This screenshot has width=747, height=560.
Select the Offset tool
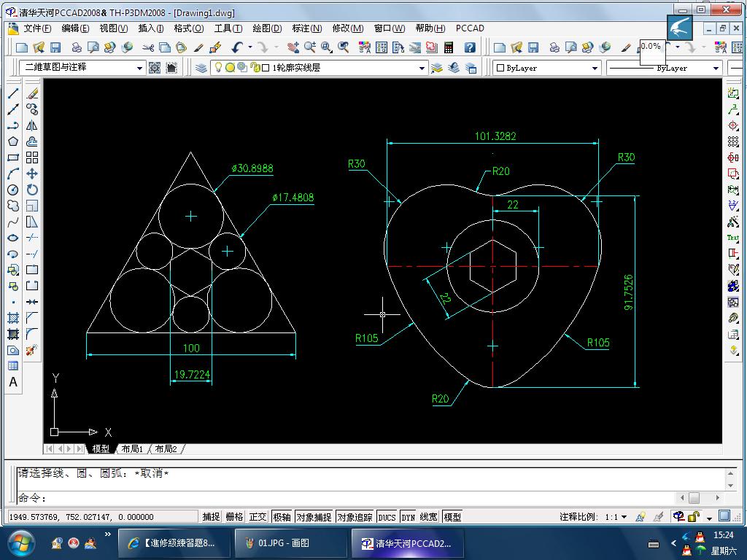coord(32,141)
